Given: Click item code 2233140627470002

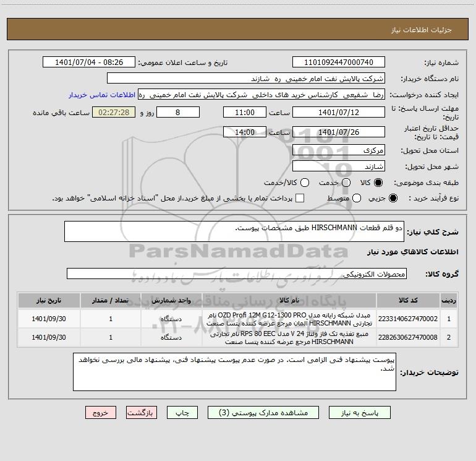Looking at the screenshot, I should click(408, 319).
